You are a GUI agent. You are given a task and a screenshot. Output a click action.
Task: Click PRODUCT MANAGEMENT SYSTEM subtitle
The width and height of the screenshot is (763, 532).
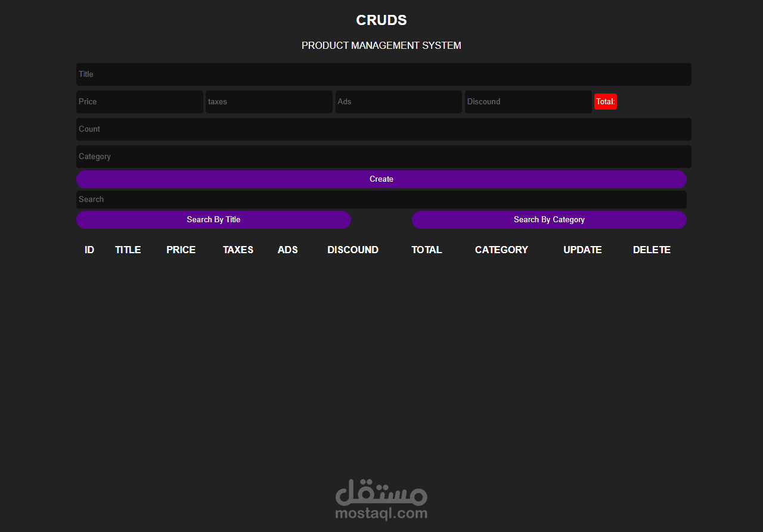click(x=381, y=46)
